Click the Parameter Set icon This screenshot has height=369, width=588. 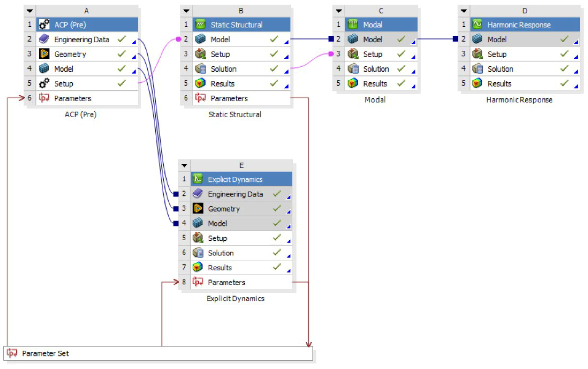[x=12, y=353]
